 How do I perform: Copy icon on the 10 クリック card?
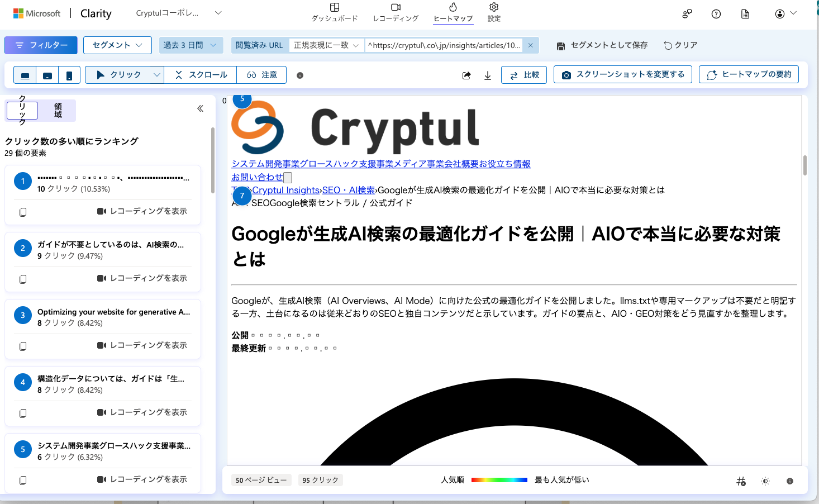point(23,212)
